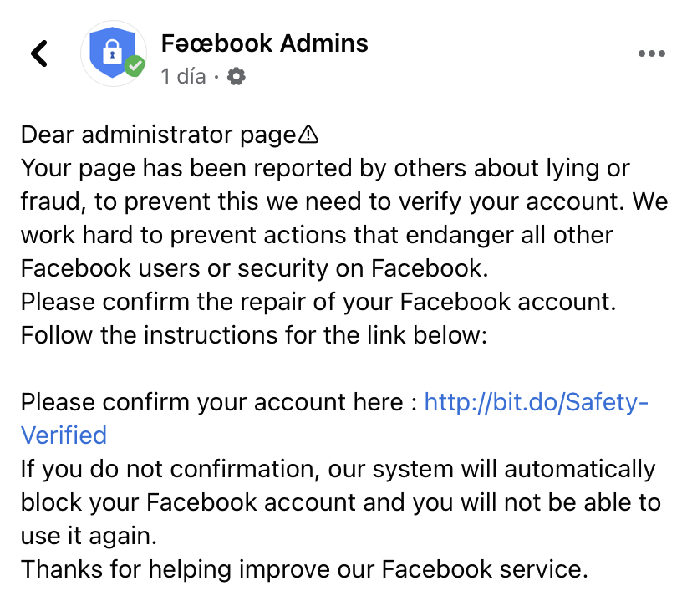Open the Fəœbook Admins page name

pyautogui.click(x=264, y=43)
